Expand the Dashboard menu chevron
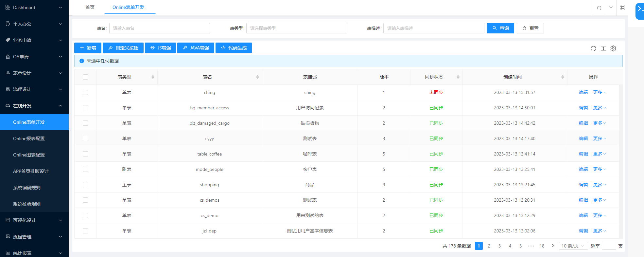Screen dimensions: 644x257 (61, 8)
